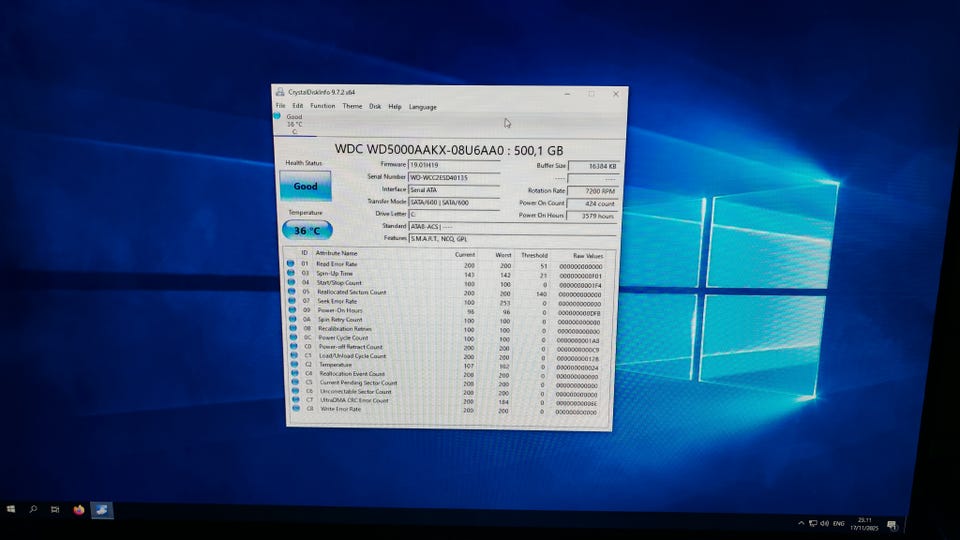Click the Good health status button
960x540 pixels.
tap(306, 186)
